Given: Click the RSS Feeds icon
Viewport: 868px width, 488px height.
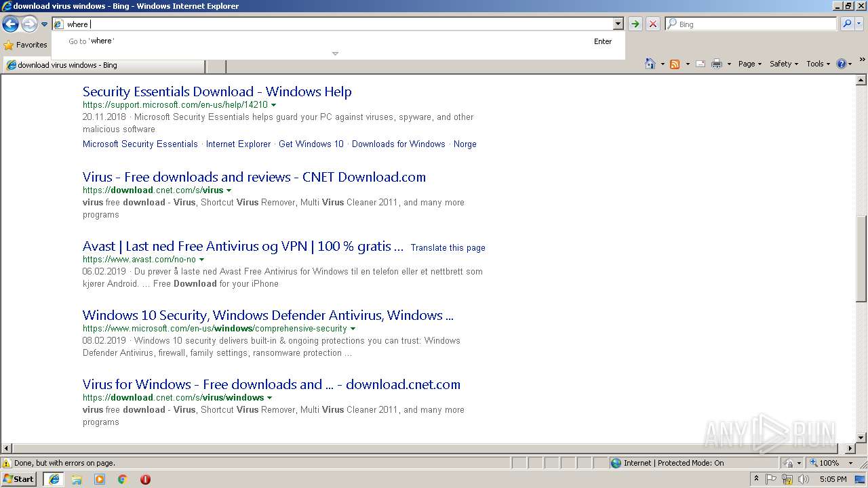Looking at the screenshot, I should coord(675,64).
